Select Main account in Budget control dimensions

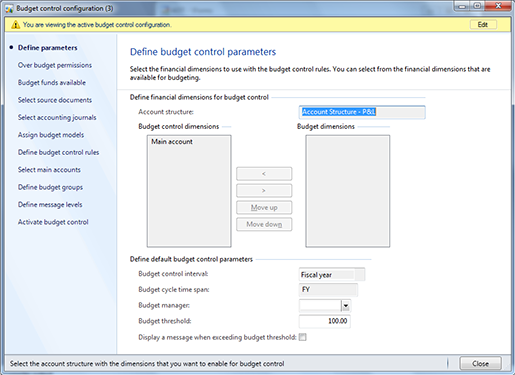coord(172,142)
